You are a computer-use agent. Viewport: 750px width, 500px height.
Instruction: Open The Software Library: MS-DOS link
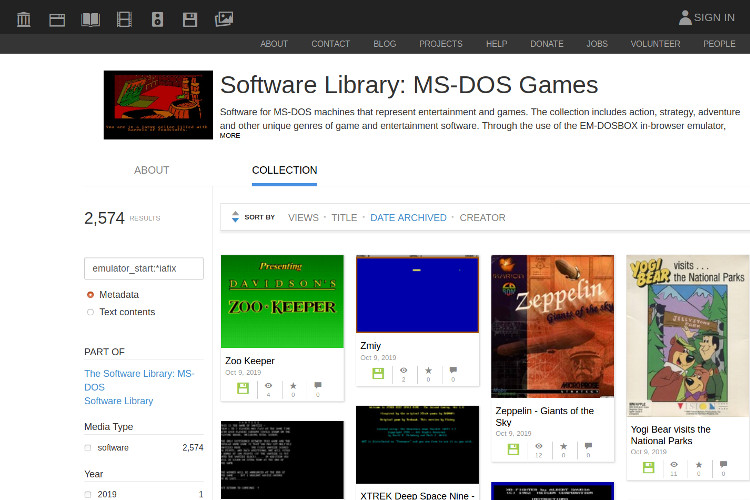[x=139, y=380]
